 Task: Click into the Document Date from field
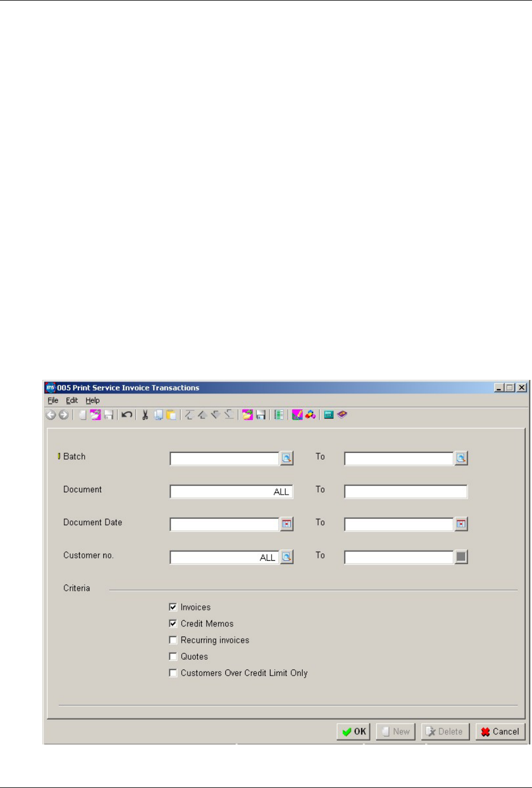[x=225, y=525]
